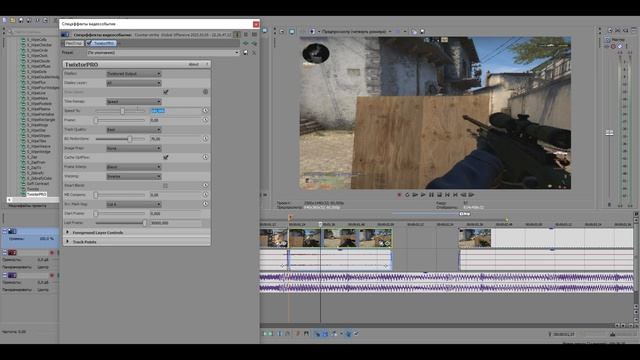Image resolution: width=640 pixels, height=360 pixels.
Task: Click on the Last Frame slider track
Action: pos(120,223)
